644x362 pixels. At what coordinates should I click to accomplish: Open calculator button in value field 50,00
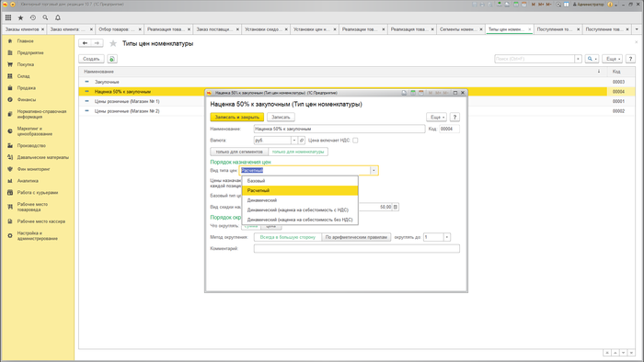(396, 207)
